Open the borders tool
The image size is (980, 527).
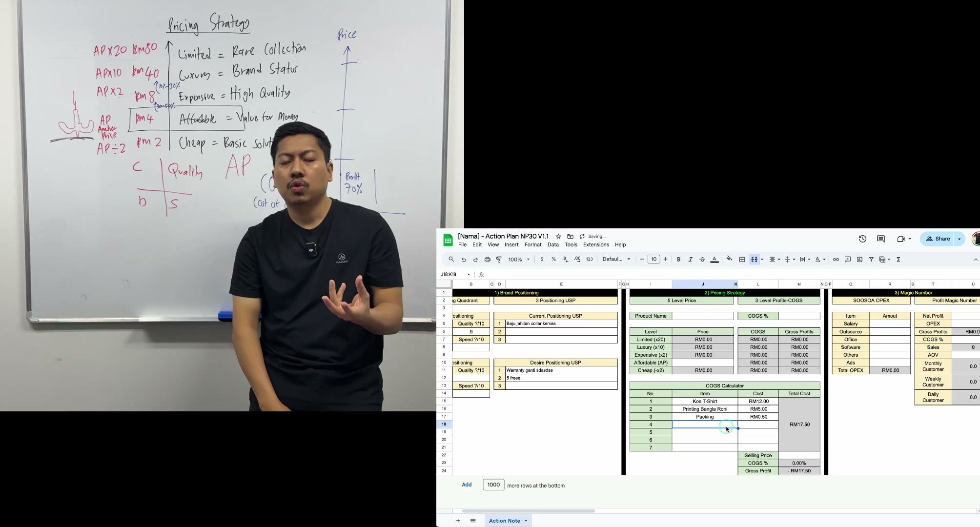(x=742, y=260)
